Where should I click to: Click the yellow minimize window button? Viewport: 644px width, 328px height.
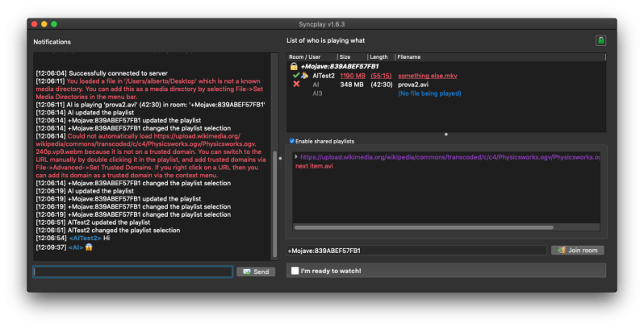[44, 24]
